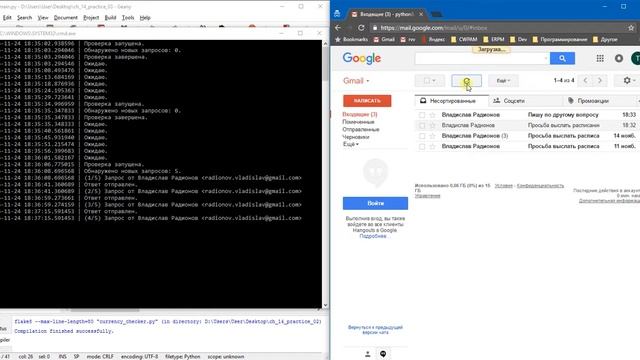640x360 pixels.
Task: Click the Gmail refresh button
Action: [466, 81]
